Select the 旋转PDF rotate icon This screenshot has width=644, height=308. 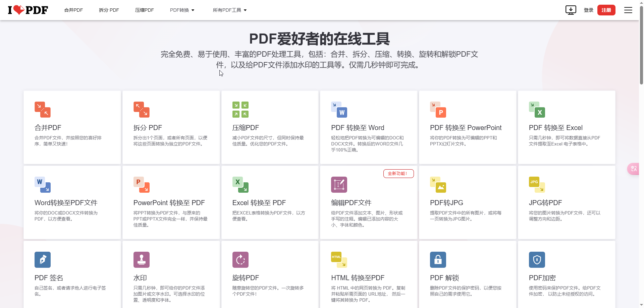(x=240, y=260)
